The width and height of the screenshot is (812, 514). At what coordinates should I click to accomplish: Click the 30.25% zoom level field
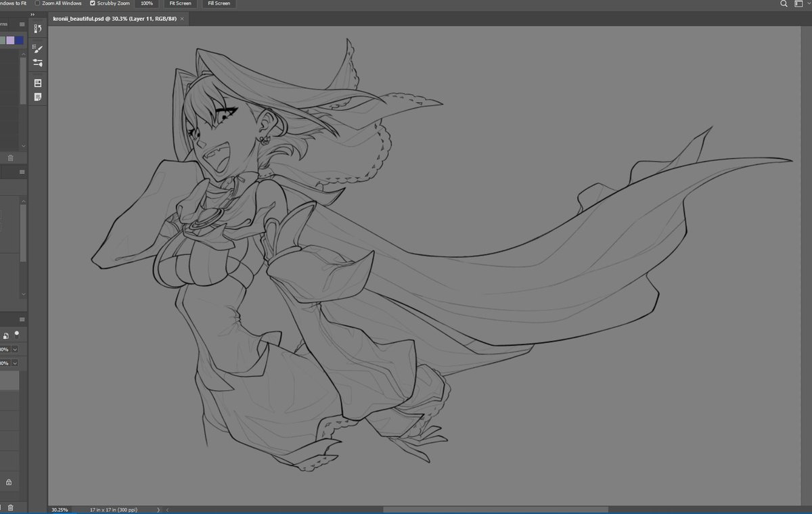(x=59, y=510)
